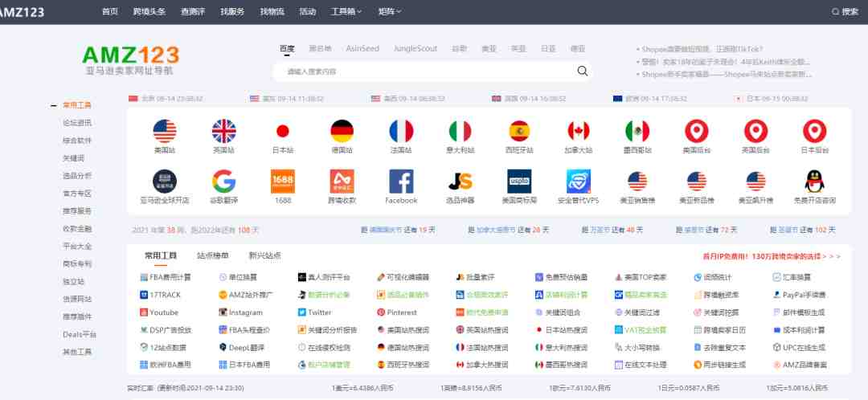Switch search engine tab to AsinSeed
The height and width of the screenshot is (400, 868).
click(362, 49)
